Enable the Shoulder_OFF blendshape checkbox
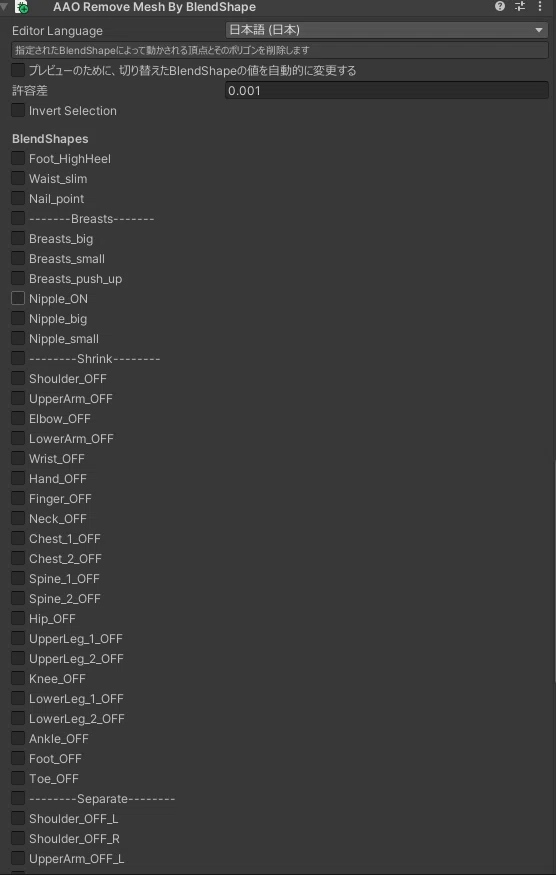The image size is (556, 875). pyautogui.click(x=18, y=378)
